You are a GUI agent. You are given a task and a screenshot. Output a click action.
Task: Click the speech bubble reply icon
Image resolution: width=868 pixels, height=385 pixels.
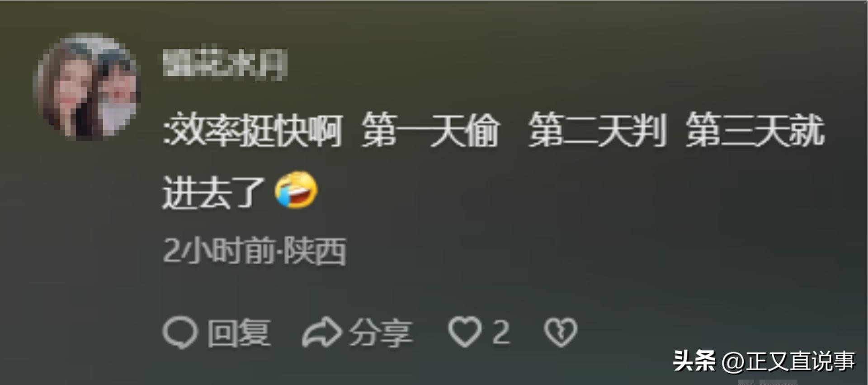tap(180, 333)
